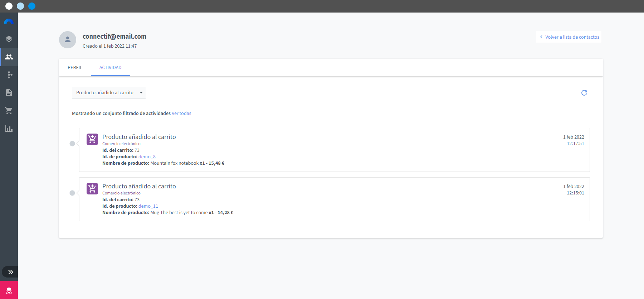Open the workflows branch icon in sidebar
Viewport: 644px width, 299px height.
point(10,75)
